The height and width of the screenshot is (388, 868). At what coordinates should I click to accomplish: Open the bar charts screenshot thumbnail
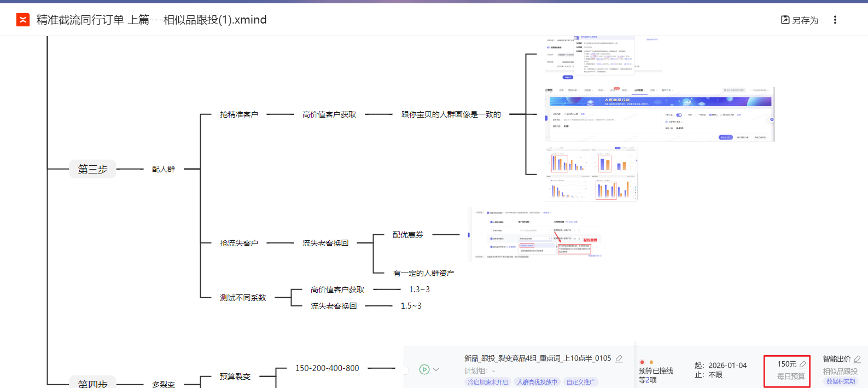[x=592, y=174]
